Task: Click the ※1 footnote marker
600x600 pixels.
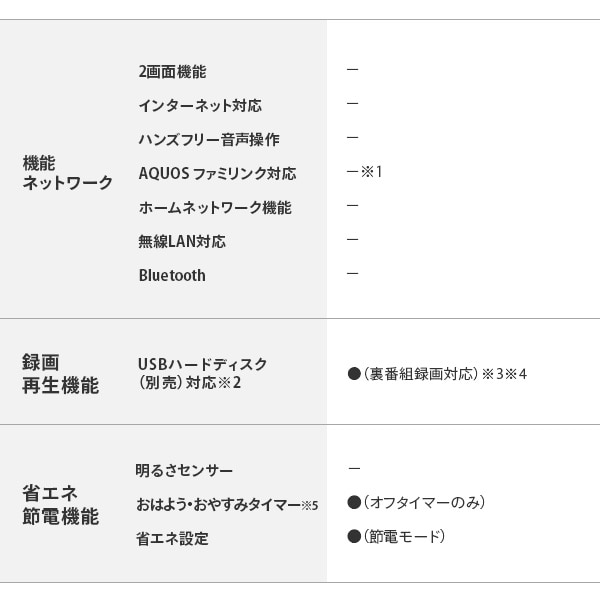Action: coord(372,172)
